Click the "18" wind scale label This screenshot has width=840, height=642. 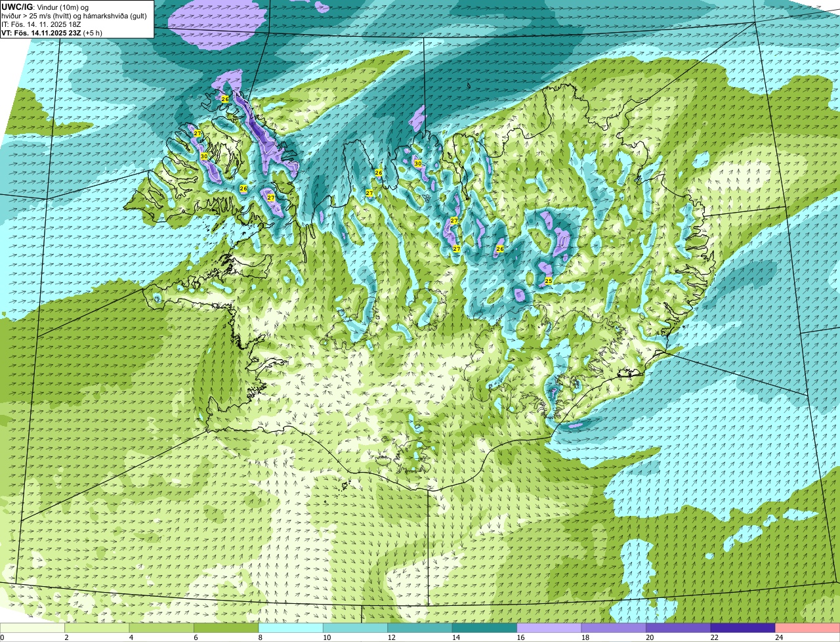pos(585,637)
